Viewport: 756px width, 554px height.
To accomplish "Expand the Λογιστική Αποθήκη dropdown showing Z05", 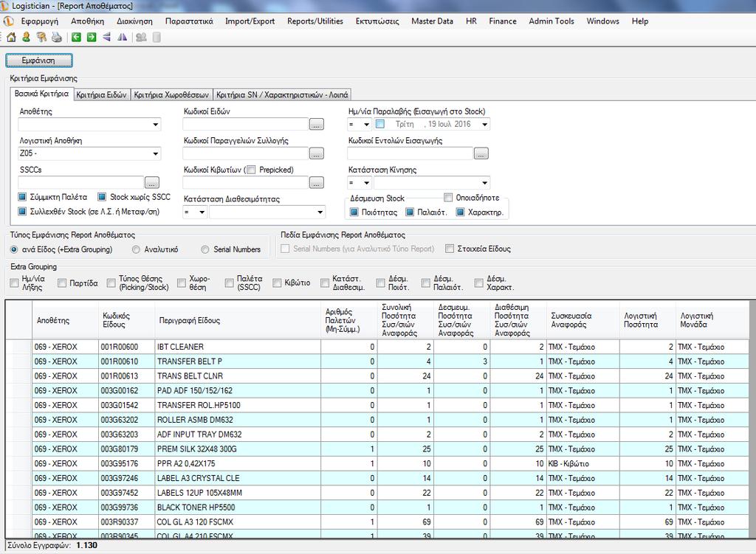I will 155,153.
